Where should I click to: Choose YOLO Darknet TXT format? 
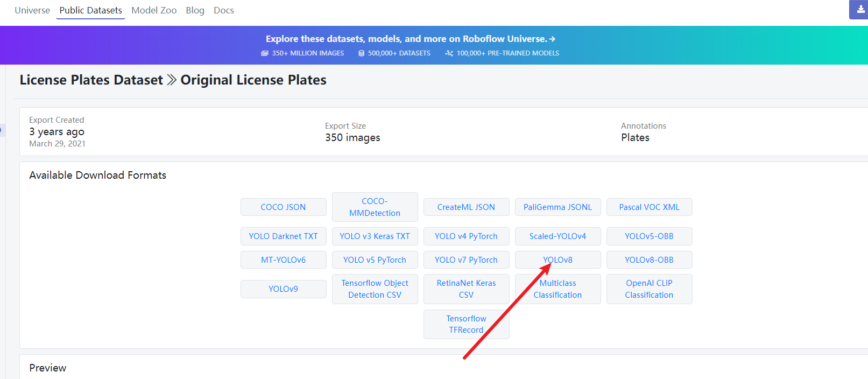pyautogui.click(x=284, y=236)
